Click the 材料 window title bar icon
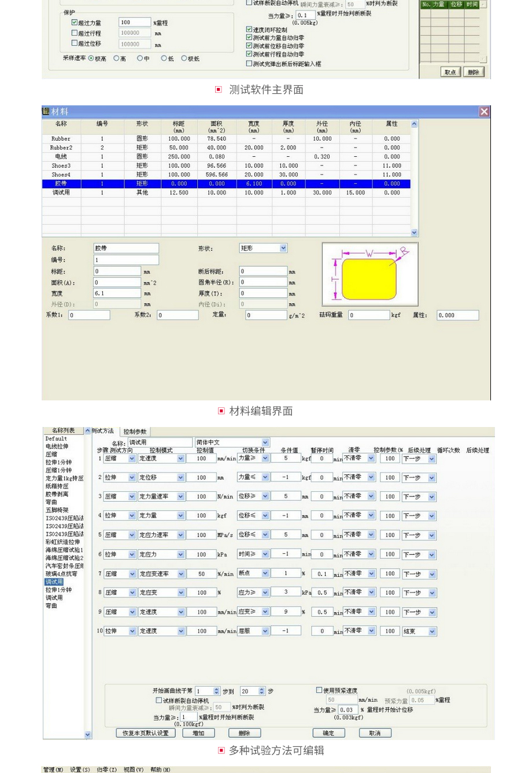 (46, 112)
